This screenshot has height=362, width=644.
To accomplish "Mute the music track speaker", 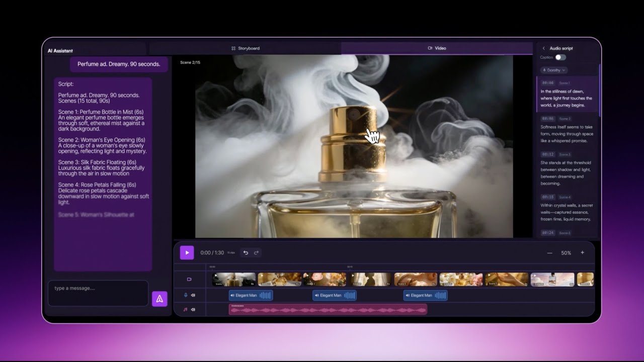I will coord(193,310).
